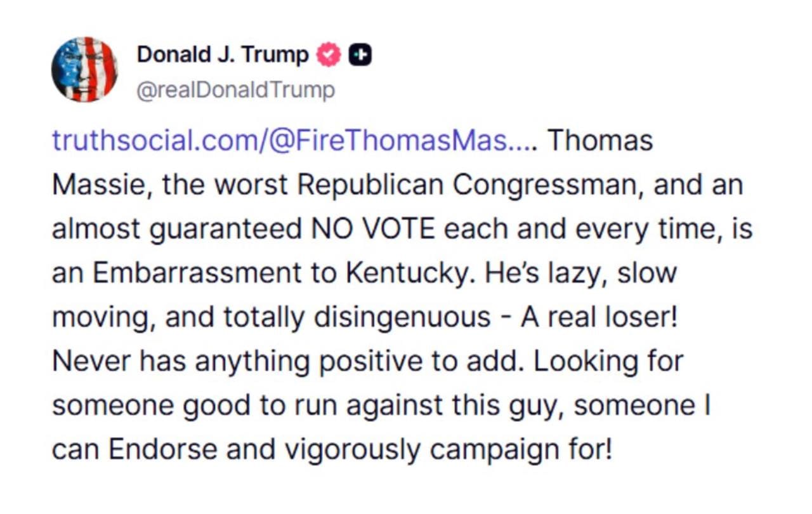
Task: Open the @realDonaldTrump handle
Action: (235, 91)
